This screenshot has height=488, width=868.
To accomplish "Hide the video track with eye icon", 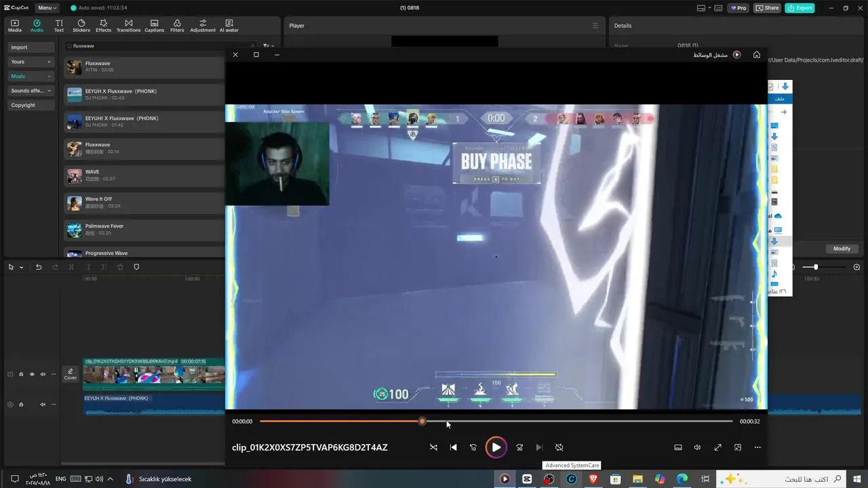I will pyautogui.click(x=32, y=374).
